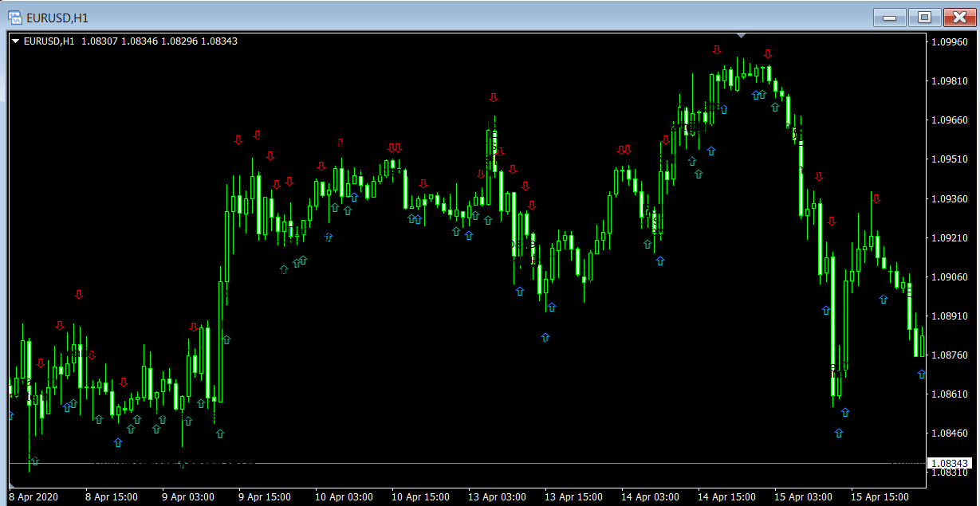The height and width of the screenshot is (506, 980).
Task: Click the OHLC values text in chart header
Action: [159, 41]
